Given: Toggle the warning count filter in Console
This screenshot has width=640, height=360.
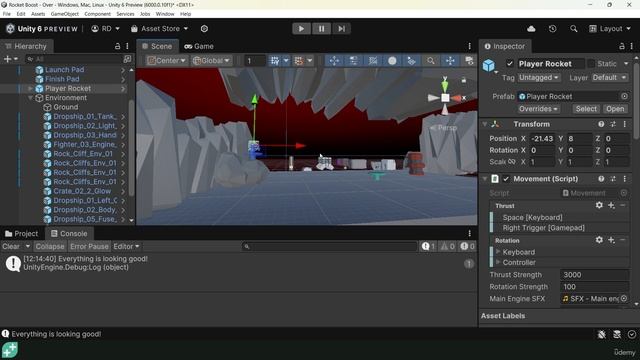Looking at the screenshot, I should 447,246.
